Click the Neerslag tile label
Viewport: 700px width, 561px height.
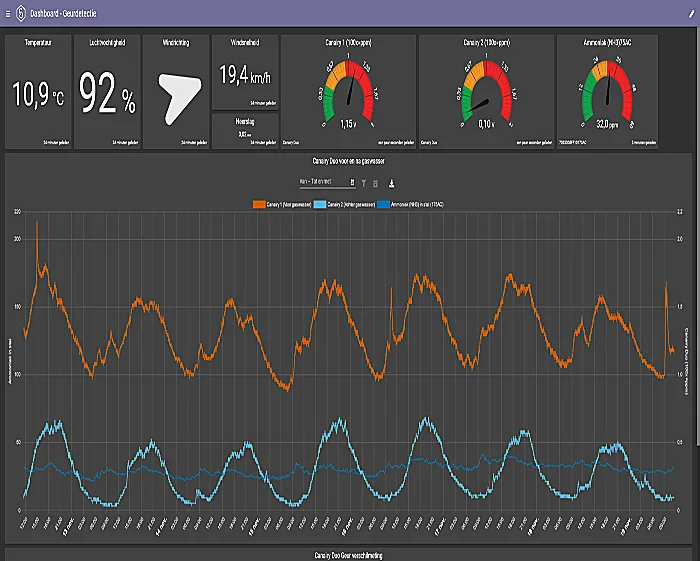click(x=245, y=121)
